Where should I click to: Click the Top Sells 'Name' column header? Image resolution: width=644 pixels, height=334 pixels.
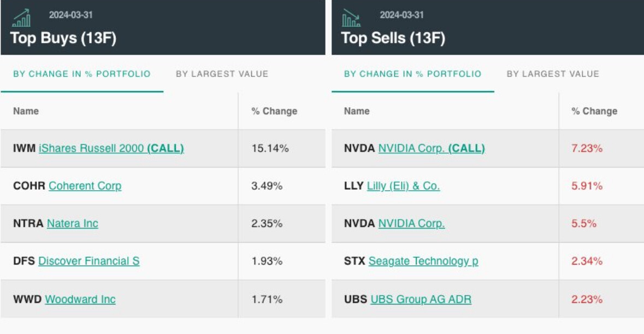(x=357, y=111)
